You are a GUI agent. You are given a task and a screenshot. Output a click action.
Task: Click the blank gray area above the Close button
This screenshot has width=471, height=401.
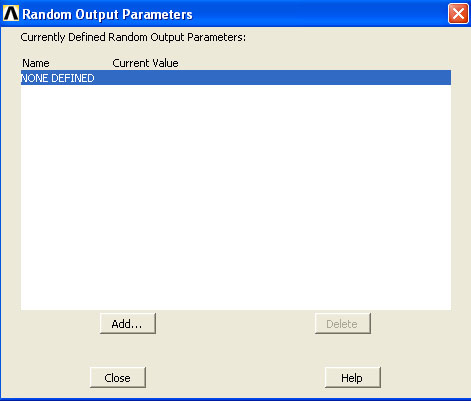click(x=118, y=350)
